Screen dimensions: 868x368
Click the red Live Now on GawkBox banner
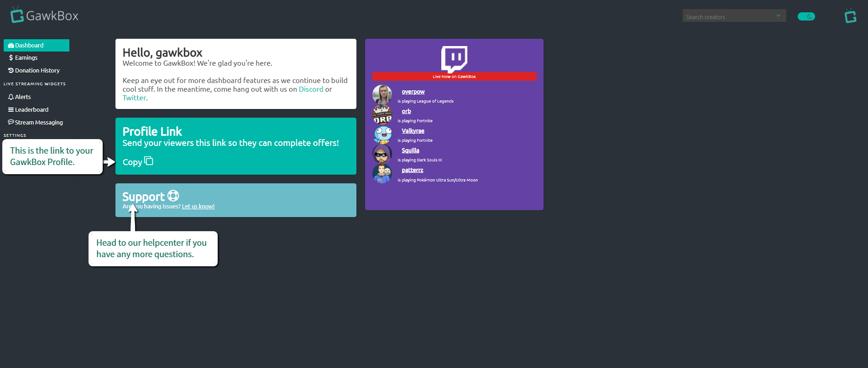pyautogui.click(x=454, y=77)
